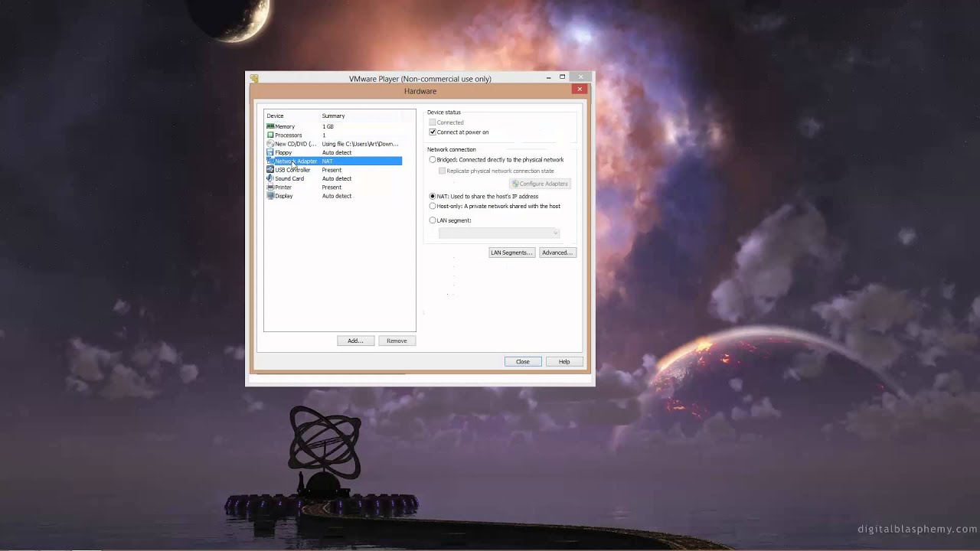Click the Help button
Screen dimensions: 980x551
[564, 361]
